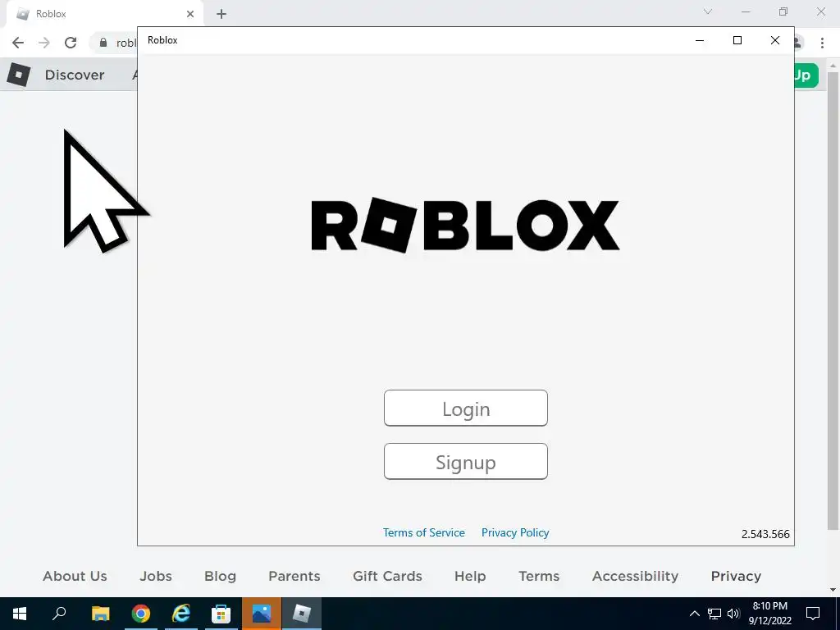Image resolution: width=840 pixels, height=630 pixels.
Task: Click the browser page vertical scrollbar
Action: (833, 300)
